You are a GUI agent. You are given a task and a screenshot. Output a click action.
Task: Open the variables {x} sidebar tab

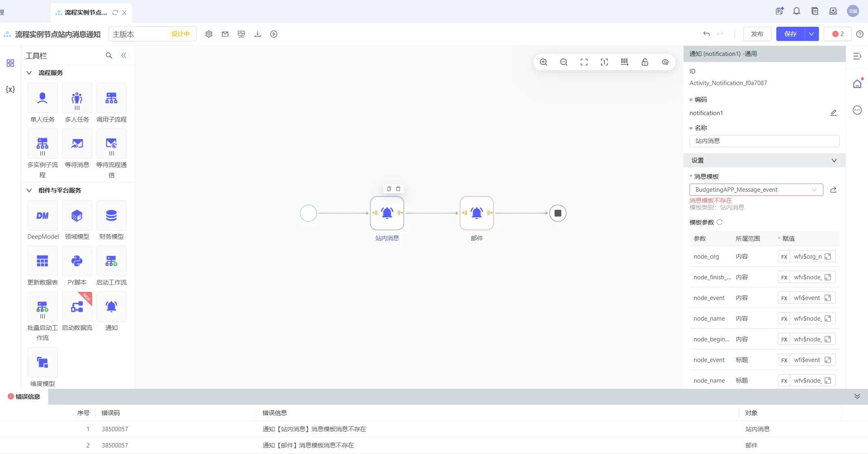click(x=10, y=89)
